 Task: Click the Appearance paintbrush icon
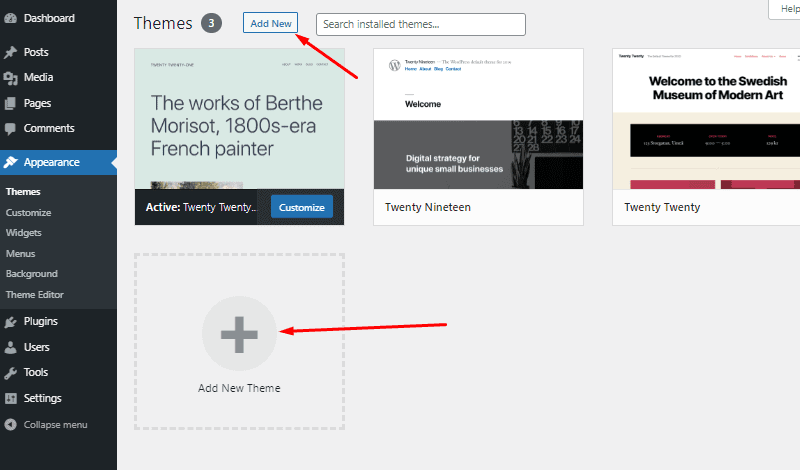coord(10,162)
